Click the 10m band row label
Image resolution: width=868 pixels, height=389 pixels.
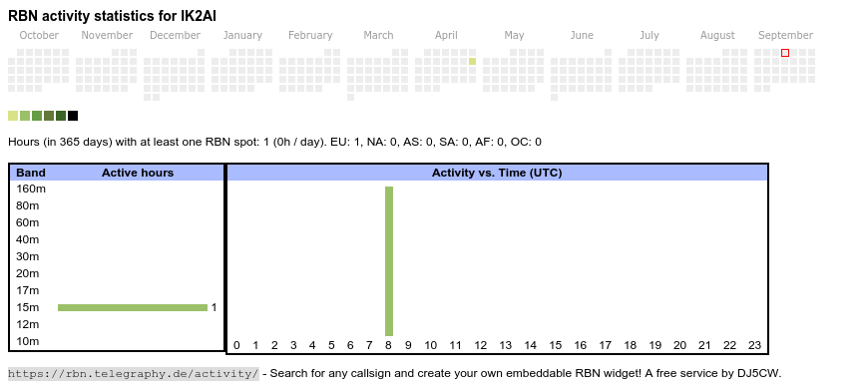[28, 341]
